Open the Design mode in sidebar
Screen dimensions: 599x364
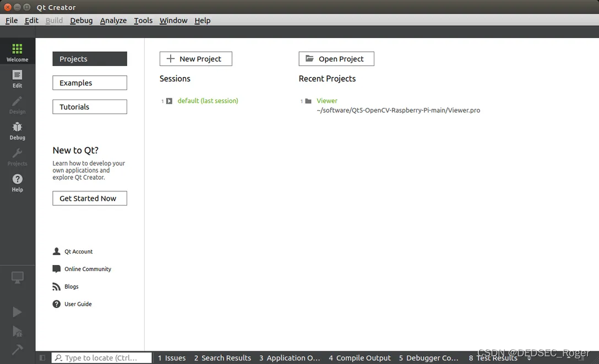(x=17, y=105)
